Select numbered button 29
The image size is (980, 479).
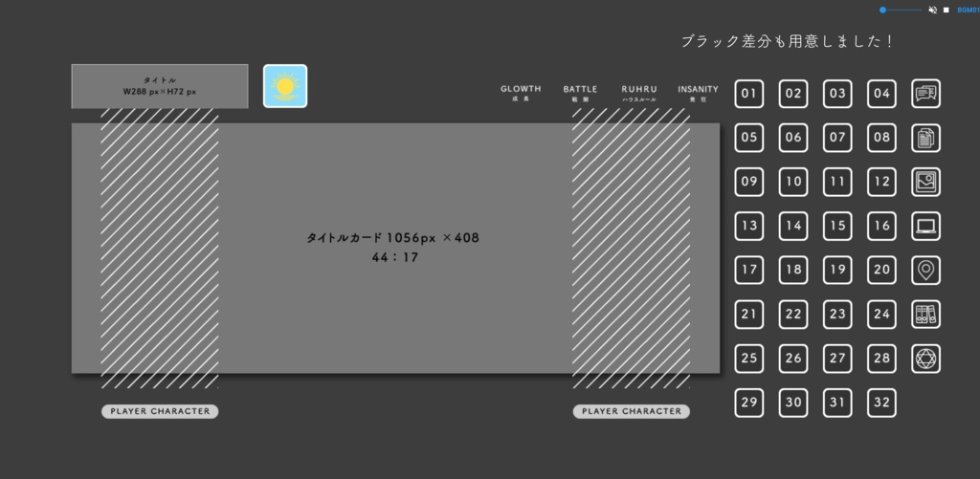pyautogui.click(x=748, y=403)
